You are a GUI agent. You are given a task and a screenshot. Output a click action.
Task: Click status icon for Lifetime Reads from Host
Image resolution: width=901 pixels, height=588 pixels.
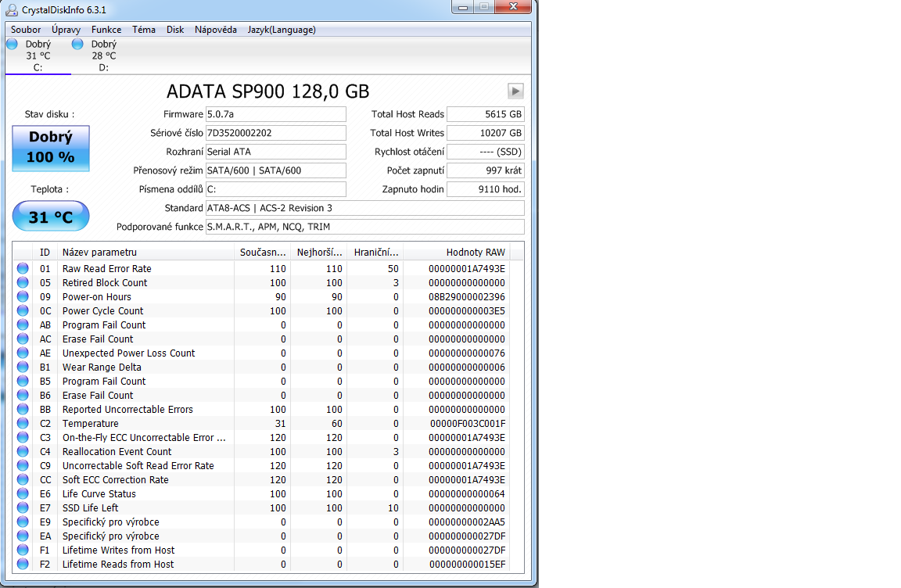23,564
